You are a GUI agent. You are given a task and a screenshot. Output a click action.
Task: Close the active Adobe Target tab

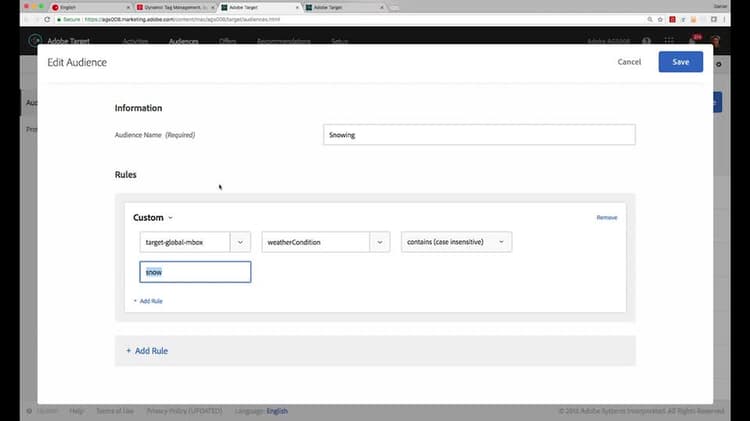click(x=297, y=8)
